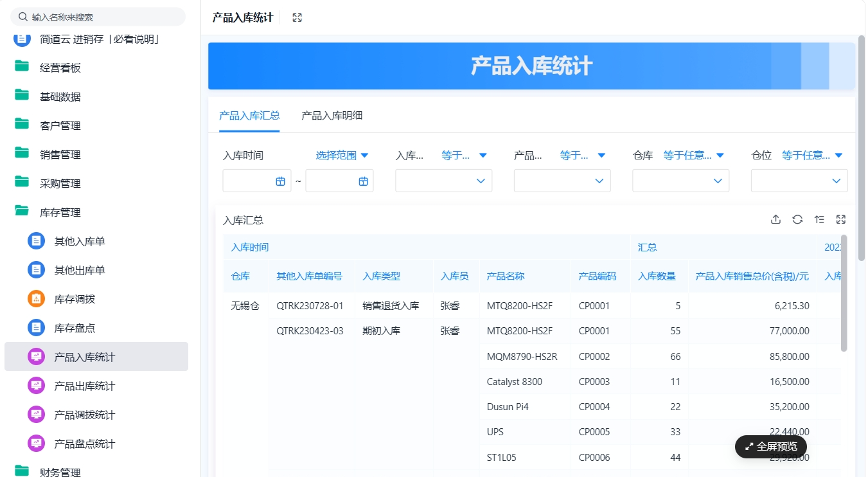Open the end date calendar icon
The height and width of the screenshot is (477, 868).
click(x=363, y=181)
